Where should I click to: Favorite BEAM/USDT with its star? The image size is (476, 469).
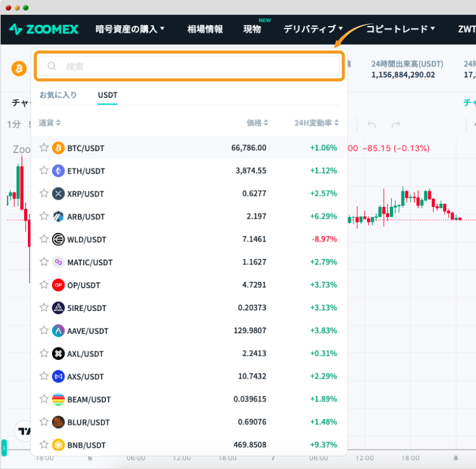44,398
